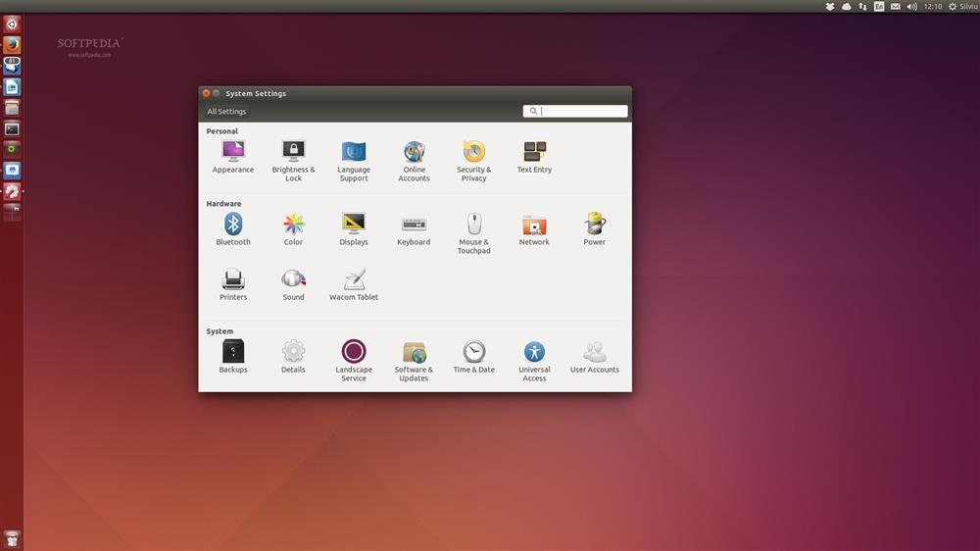Click the All Settings button

click(x=226, y=112)
